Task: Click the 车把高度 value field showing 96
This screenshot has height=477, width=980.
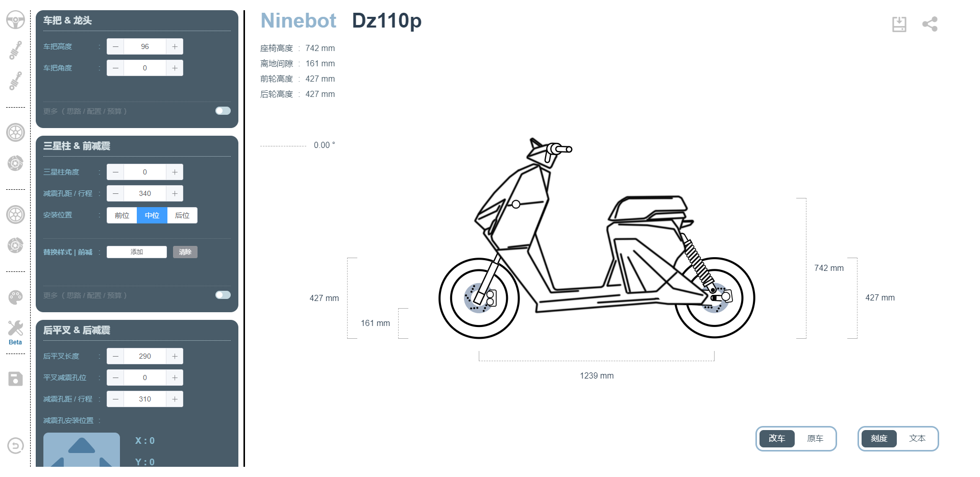Action: 145,46
